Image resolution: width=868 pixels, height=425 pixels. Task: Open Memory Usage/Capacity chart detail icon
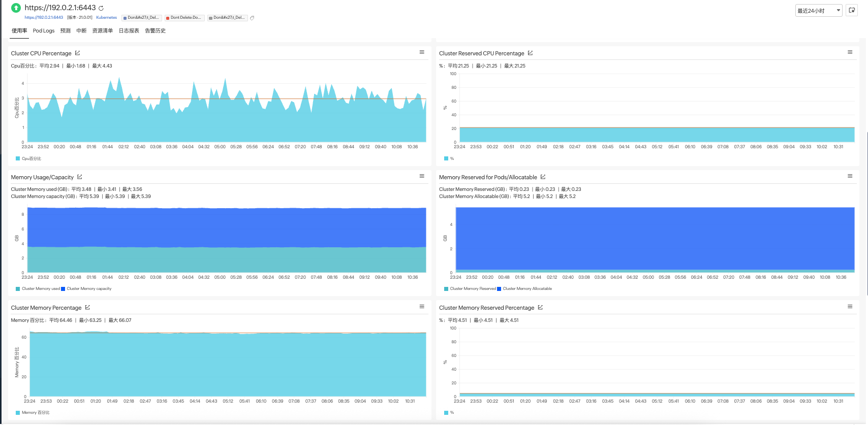point(80,177)
